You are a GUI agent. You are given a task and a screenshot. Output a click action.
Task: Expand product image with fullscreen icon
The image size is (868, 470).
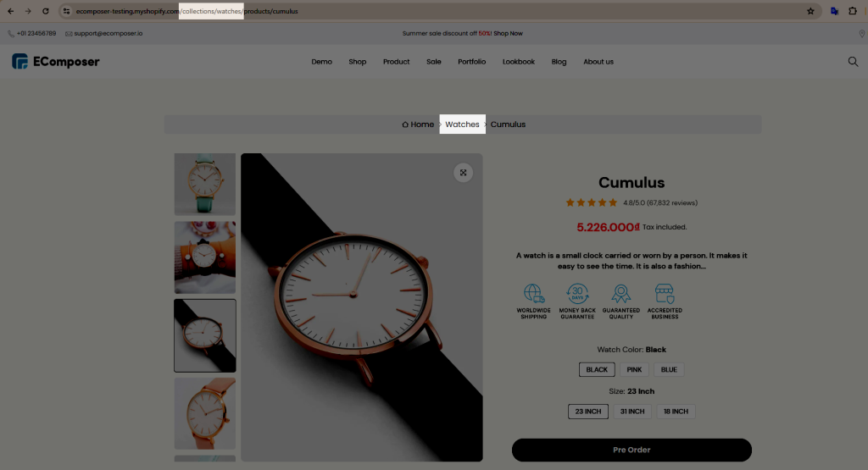[x=464, y=173]
